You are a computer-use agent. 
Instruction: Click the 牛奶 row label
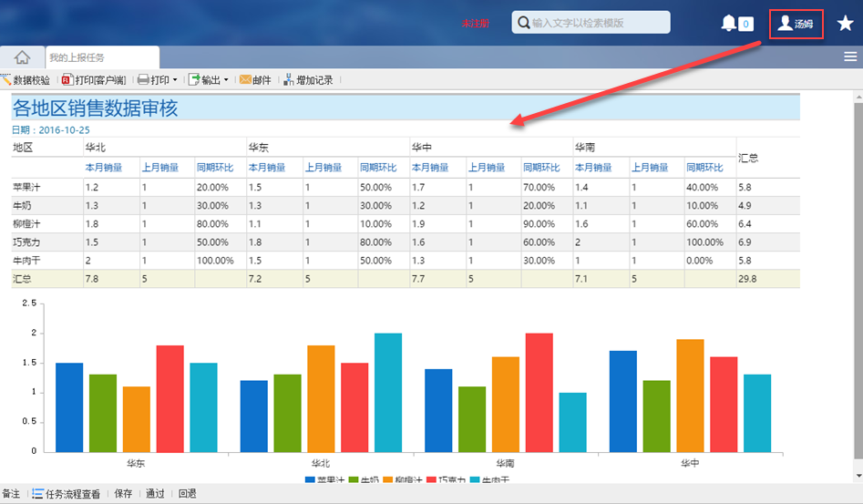tap(22, 205)
